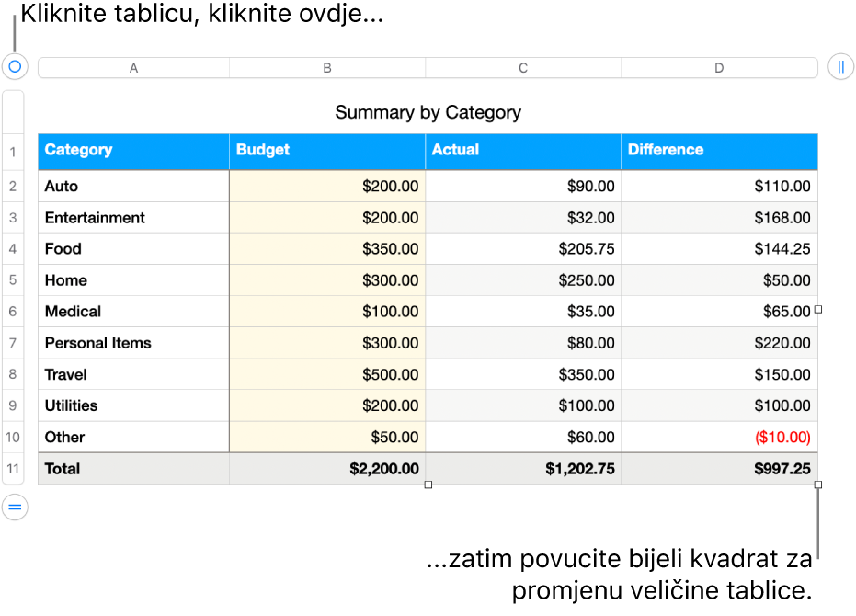
Task: Select row number 5 in the row bar
Action: tap(14, 279)
